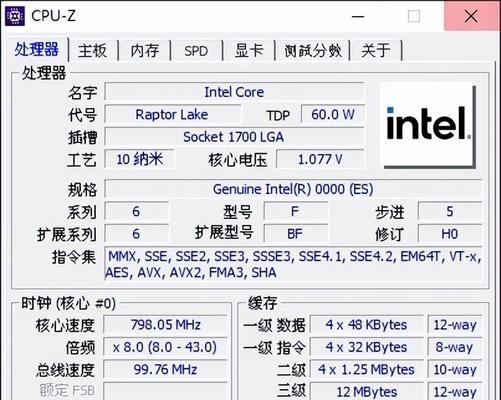Click the 规格 label
The image size is (501, 400).
click(82, 190)
